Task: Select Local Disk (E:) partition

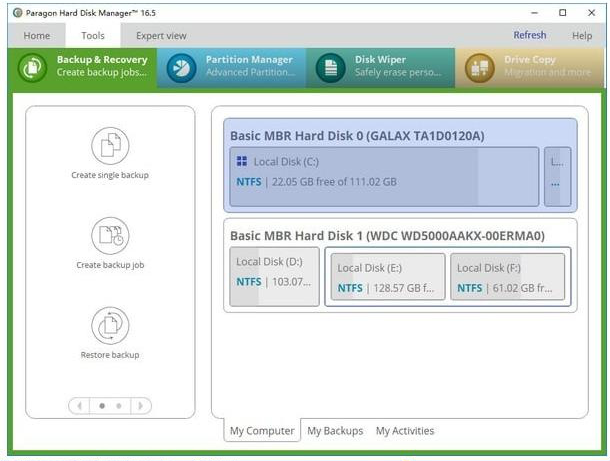Action: [x=385, y=277]
